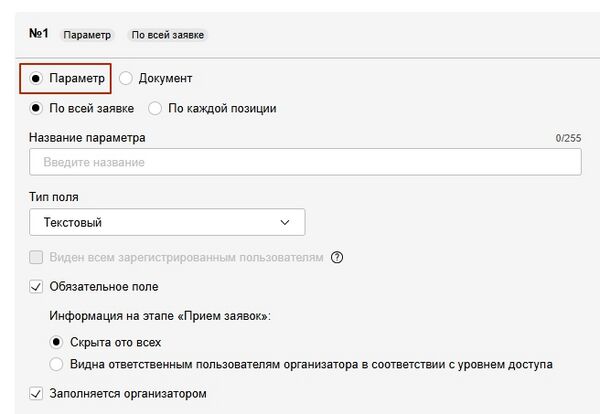600x414 pixels.
Task: Open the "Текстовый" field type dropdown
Action: tap(167, 222)
